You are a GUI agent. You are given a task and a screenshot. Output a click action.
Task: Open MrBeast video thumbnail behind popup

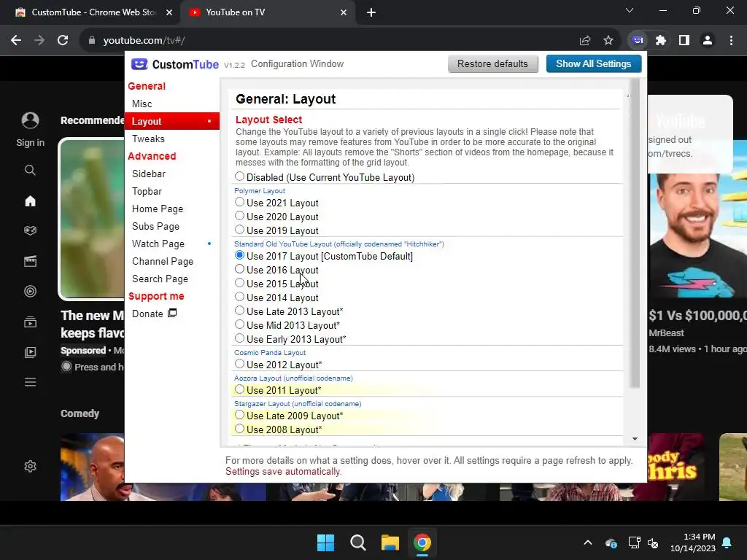pyautogui.click(x=697, y=236)
